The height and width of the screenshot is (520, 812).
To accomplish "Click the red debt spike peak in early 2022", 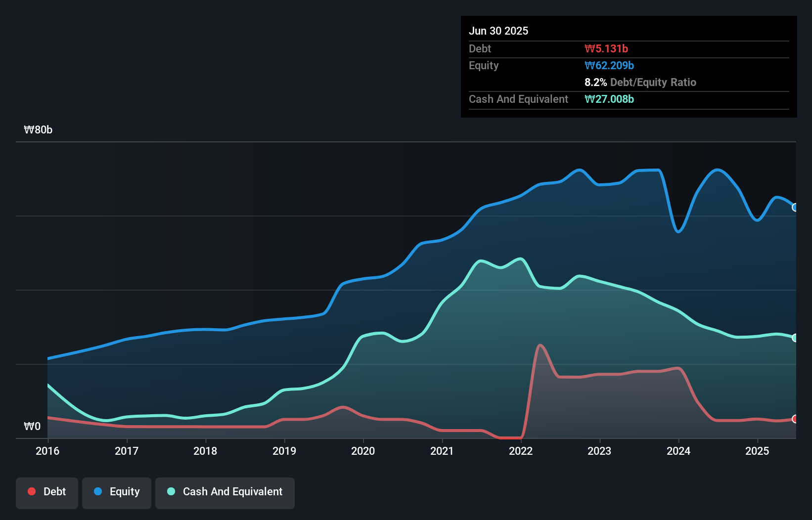I will pyautogui.click(x=541, y=345).
